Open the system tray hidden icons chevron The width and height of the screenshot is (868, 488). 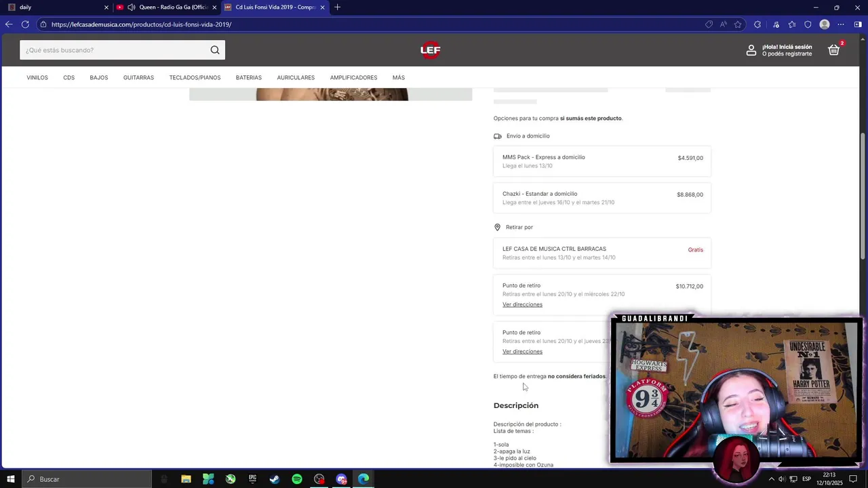click(771, 479)
